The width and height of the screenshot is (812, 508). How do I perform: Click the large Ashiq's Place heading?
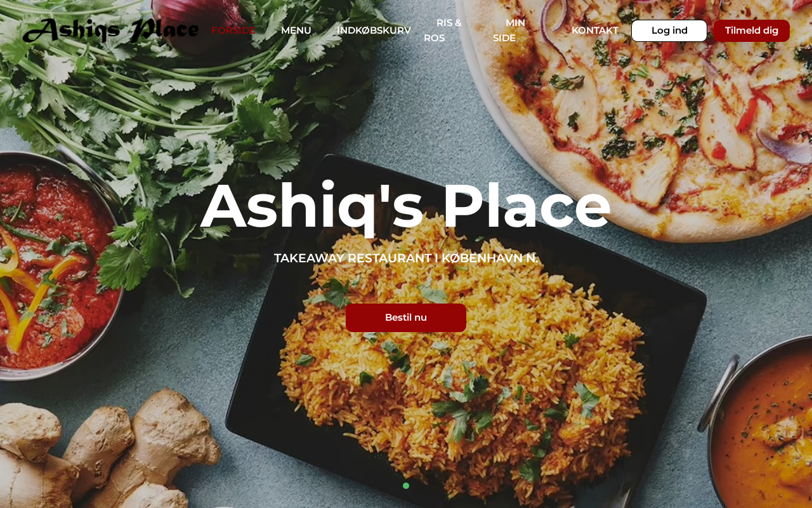point(406,206)
